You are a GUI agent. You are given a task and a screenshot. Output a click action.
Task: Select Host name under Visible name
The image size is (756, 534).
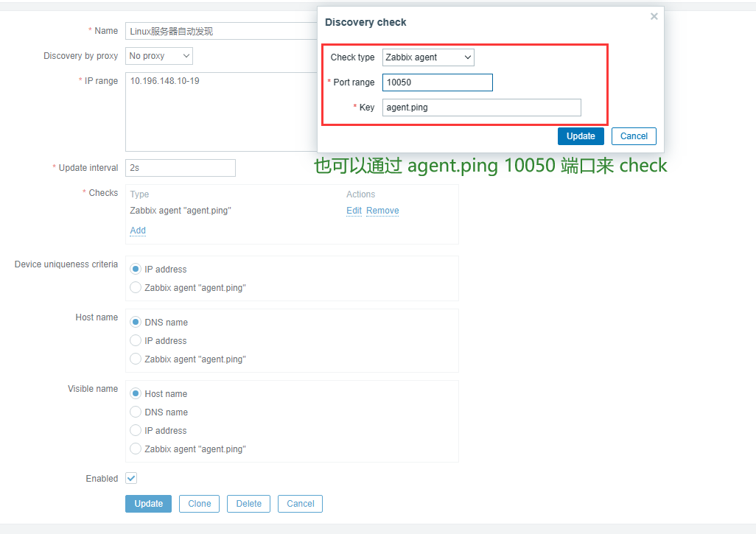pos(136,393)
